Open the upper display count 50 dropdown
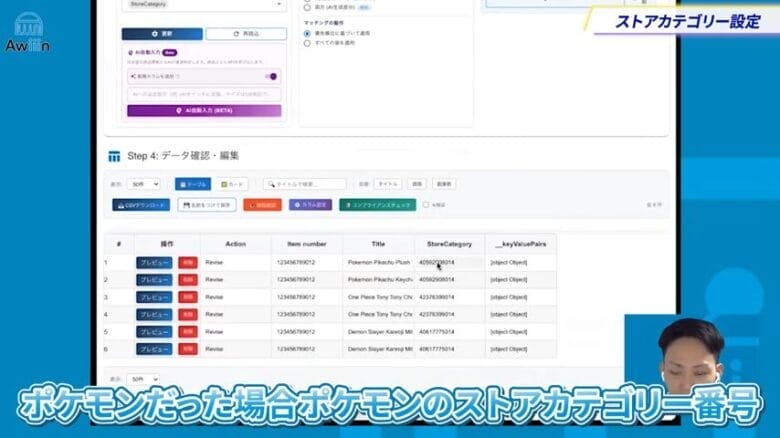The height and width of the screenshot is (438, 780). click(x=143, y=184)
